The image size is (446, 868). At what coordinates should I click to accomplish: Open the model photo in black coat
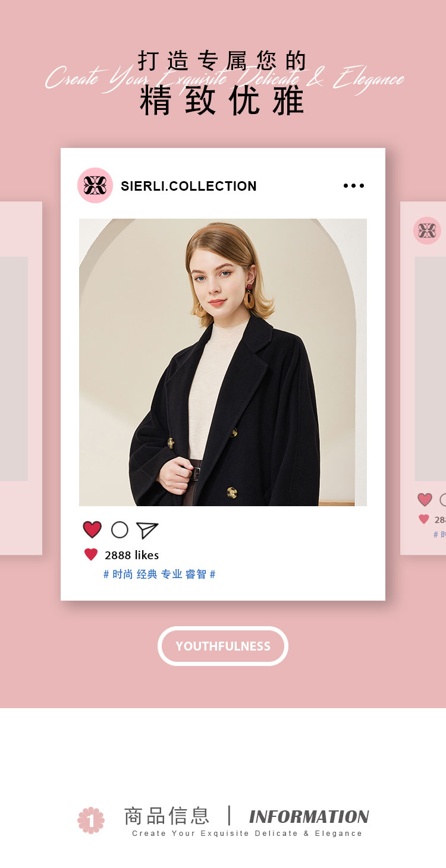point(223,362)
